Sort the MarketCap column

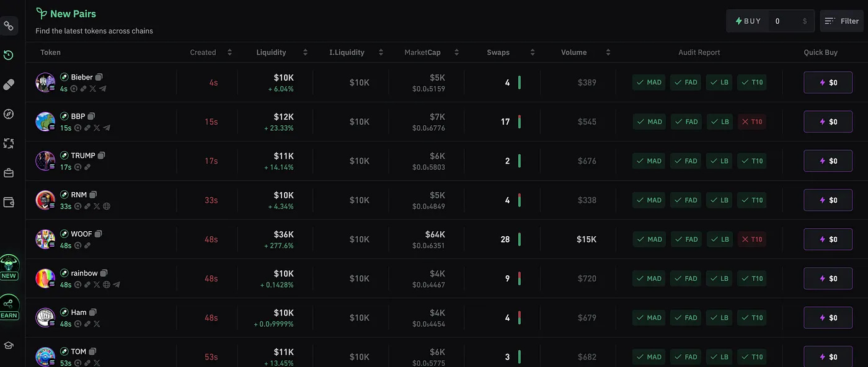[457, 52]
